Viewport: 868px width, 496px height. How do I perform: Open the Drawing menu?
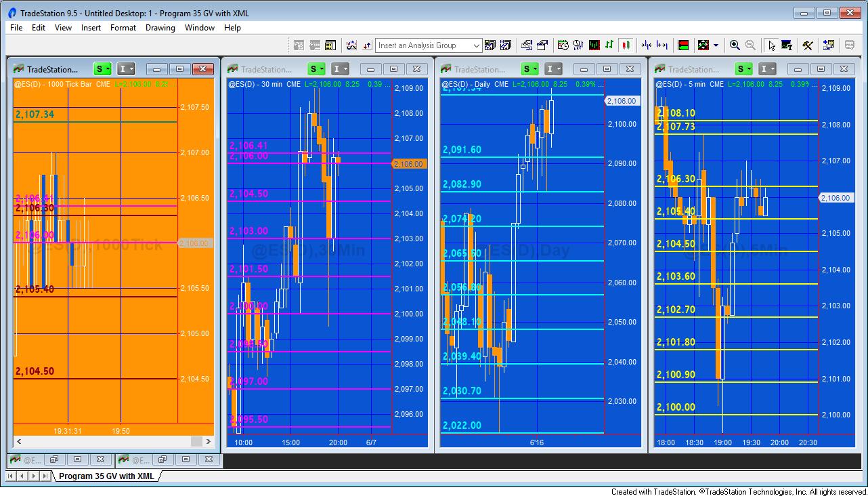click(x=160, y=28)
